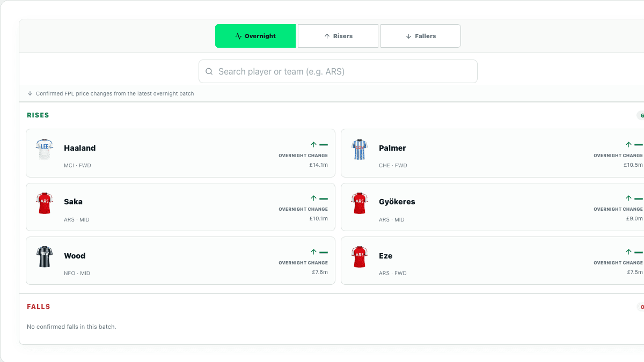The width and height of the screenshot is (644, 362).
Task: Click Haaland's £14.1m price
Action: 318,165
